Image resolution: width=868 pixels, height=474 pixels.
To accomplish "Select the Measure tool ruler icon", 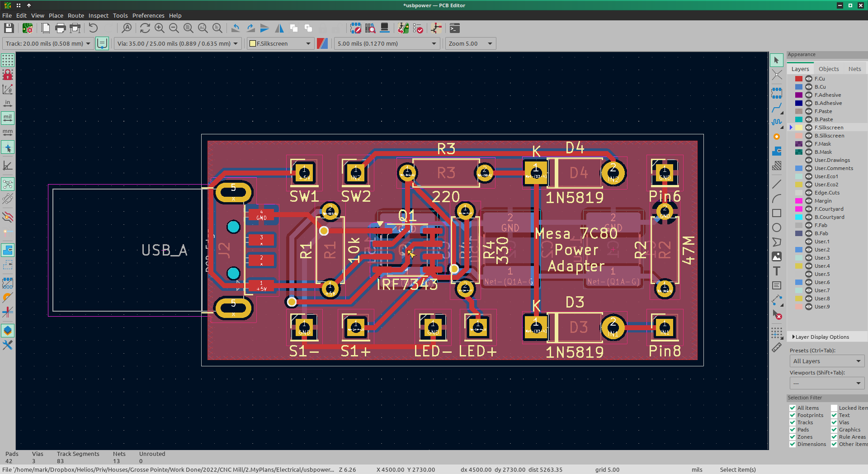I will click(776, 347).
